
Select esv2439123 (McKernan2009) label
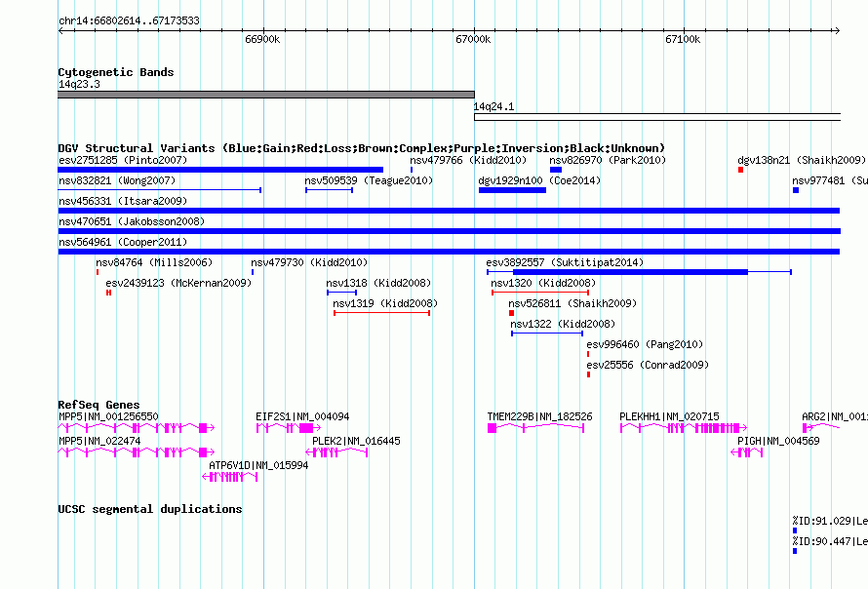tap(178, 283)
